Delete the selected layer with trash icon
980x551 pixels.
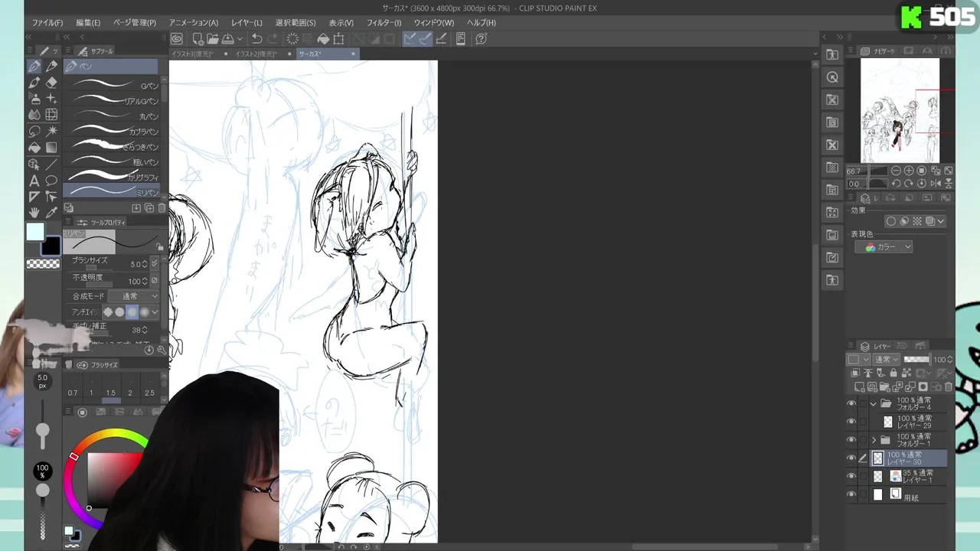tap(948, 387)
